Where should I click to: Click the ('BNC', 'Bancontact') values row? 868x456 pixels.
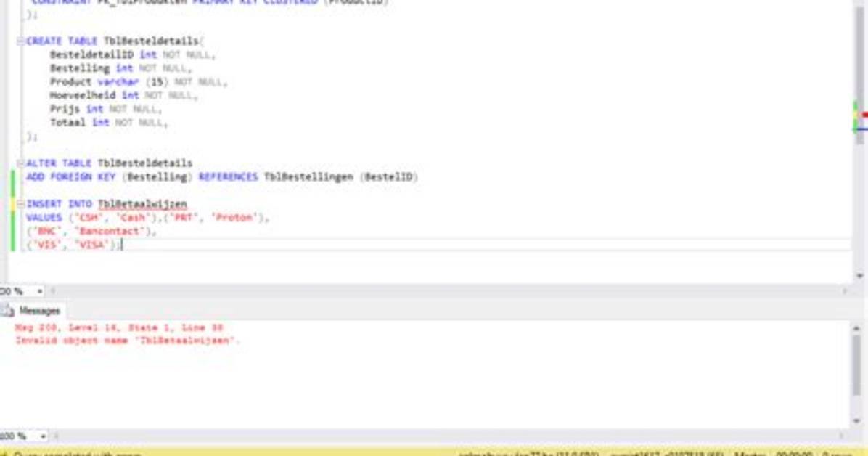point(91,231)
